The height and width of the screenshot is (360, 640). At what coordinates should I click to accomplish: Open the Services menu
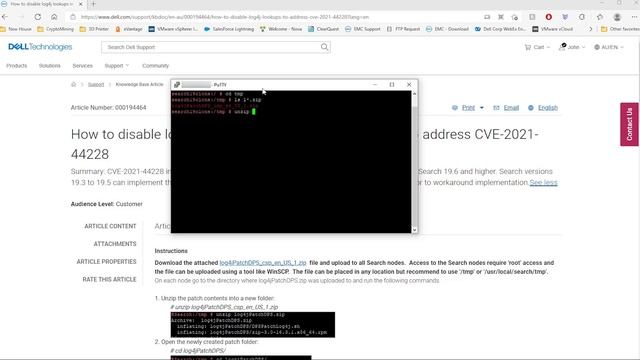point(82,66)
